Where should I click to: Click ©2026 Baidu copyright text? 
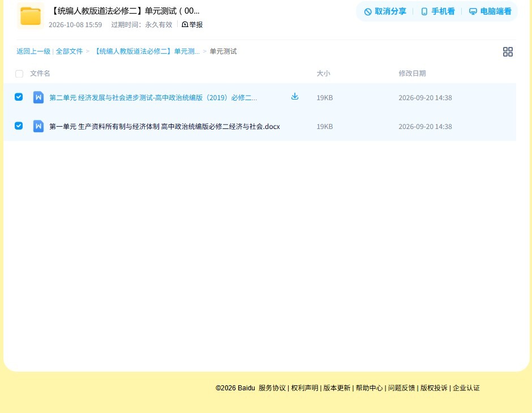(x=235, y=388)
